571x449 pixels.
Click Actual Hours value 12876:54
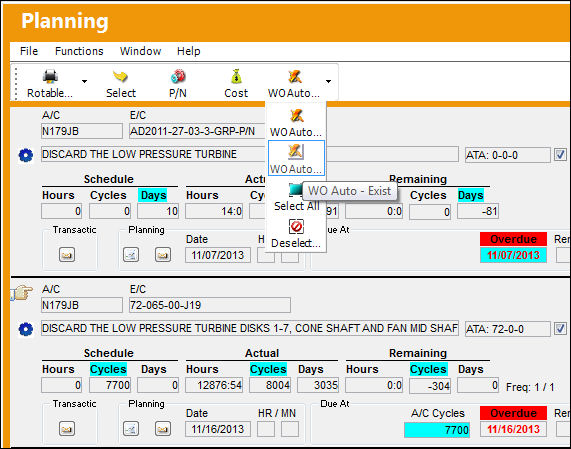(x=214, y=385)
